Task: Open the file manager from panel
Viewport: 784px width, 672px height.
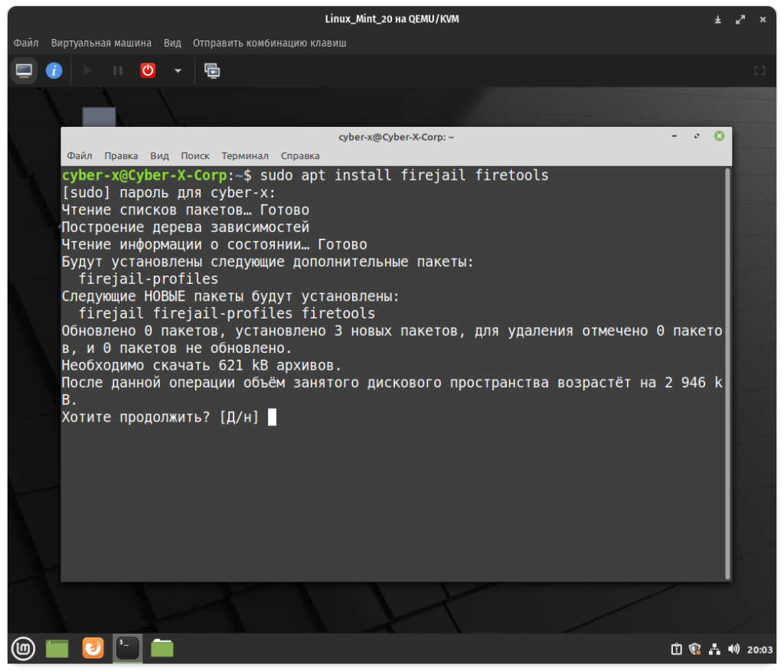Action: click(x=162, y=648)
